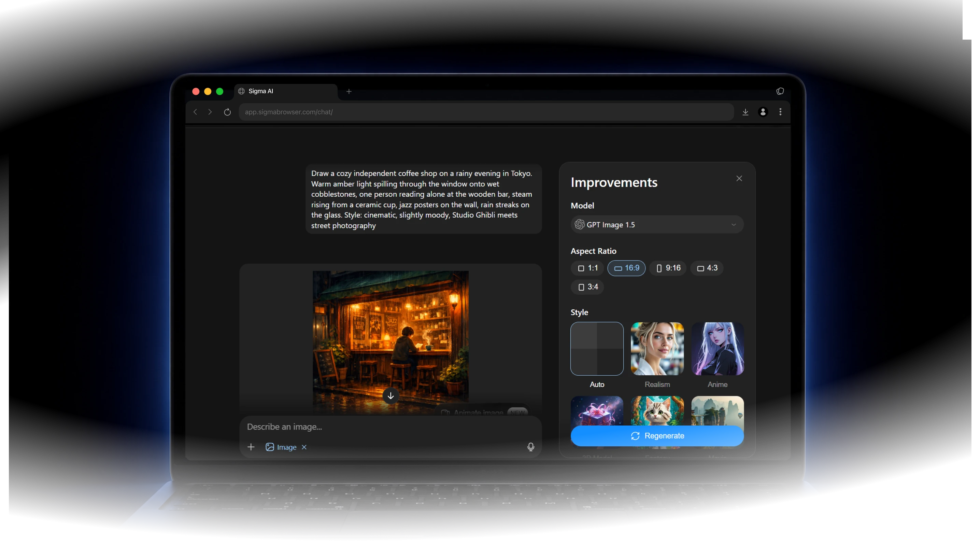Screen dimensions: 980x557
Task: Choose the cat style thumbnail
Action: pos(657,411)
